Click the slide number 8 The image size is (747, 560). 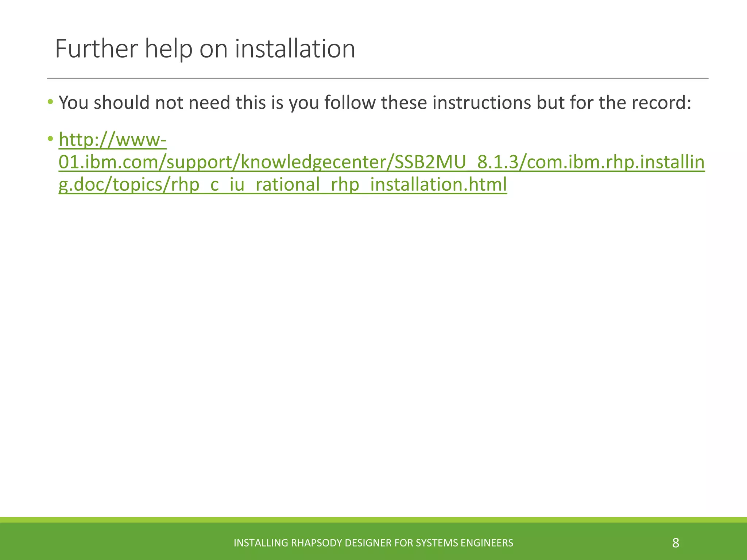(x=676, y=543)
